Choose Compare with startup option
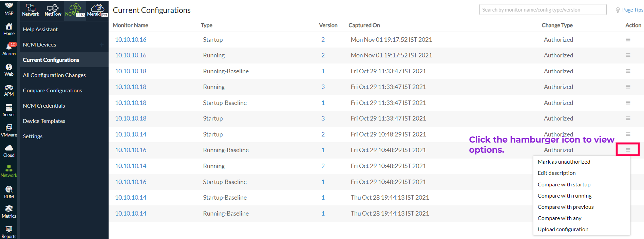644x239 pixels. coord(564,184)
